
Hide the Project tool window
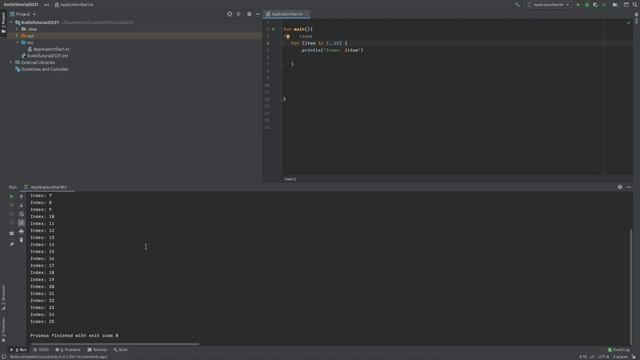258,14
